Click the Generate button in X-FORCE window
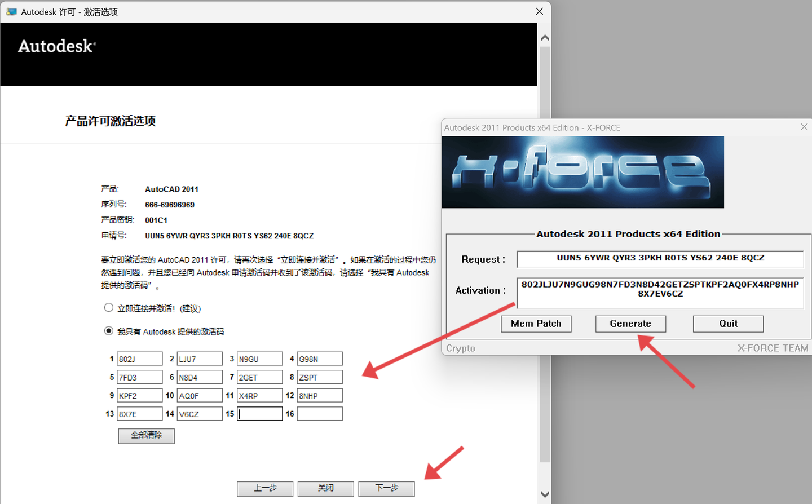This screenshot has width=812, height=504. (x=630, y=324)
